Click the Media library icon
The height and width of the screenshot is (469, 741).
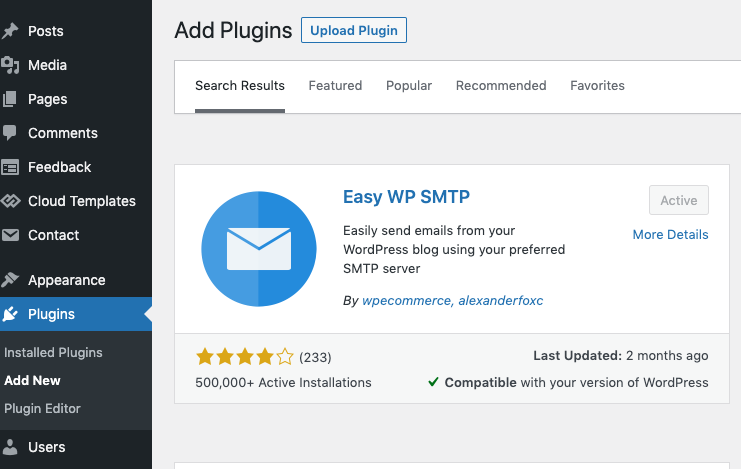point(9,65)
